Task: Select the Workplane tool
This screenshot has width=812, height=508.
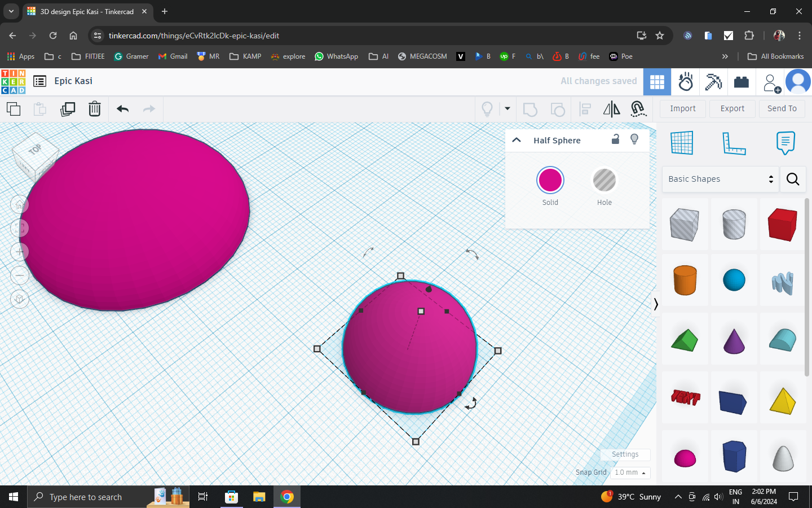Action: click(682, 143)
